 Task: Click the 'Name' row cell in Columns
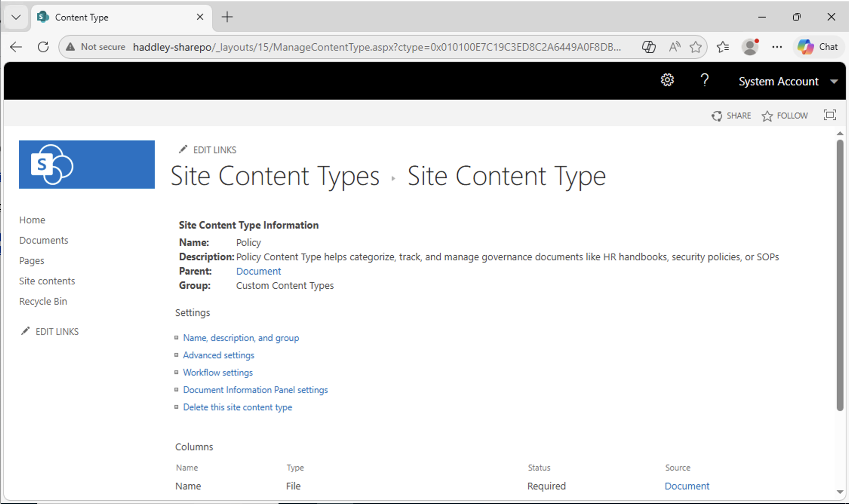[x=188, y=486]
